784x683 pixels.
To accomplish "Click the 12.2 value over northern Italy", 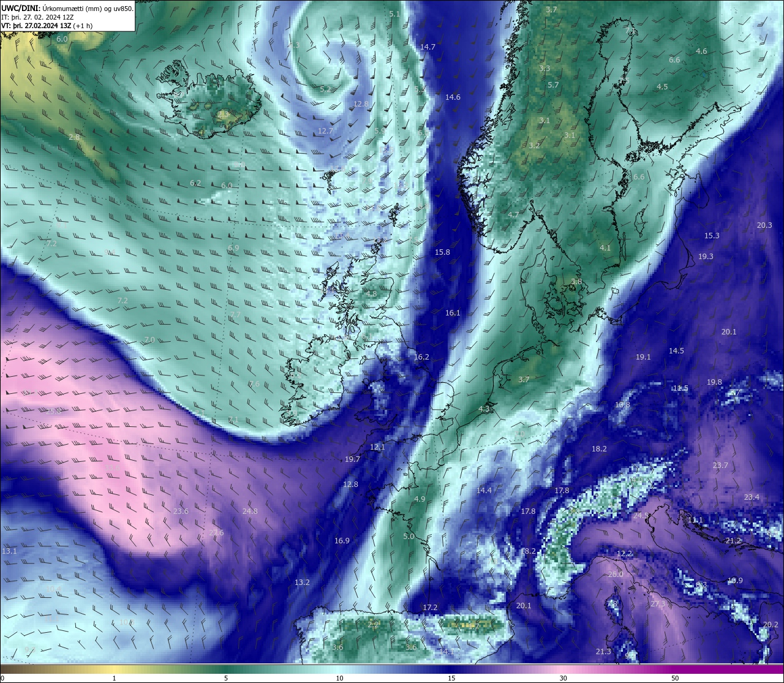I will point(624,554).
